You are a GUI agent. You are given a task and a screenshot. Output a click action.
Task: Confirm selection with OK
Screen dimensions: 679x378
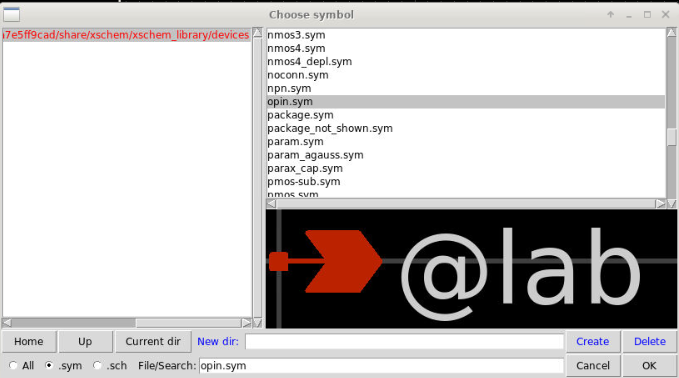coord(650,366)
